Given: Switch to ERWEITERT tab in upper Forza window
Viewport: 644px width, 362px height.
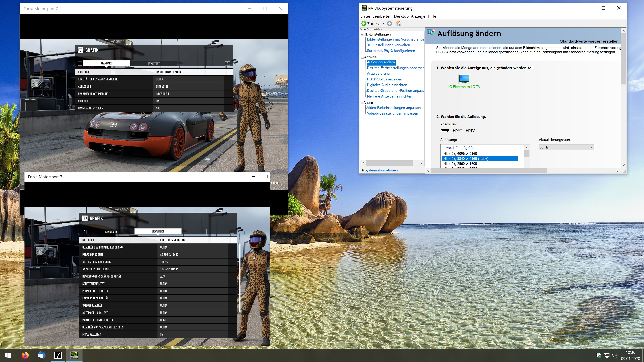Looking at the screenshot, I should [x=153, y=64].
